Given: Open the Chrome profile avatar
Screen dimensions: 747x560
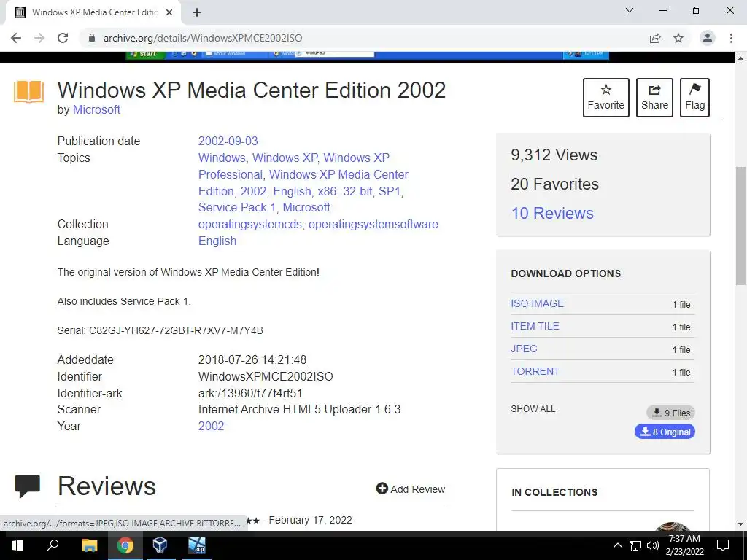Looking at the screenshot, I should pyautogui.click(x=708, y=38).
